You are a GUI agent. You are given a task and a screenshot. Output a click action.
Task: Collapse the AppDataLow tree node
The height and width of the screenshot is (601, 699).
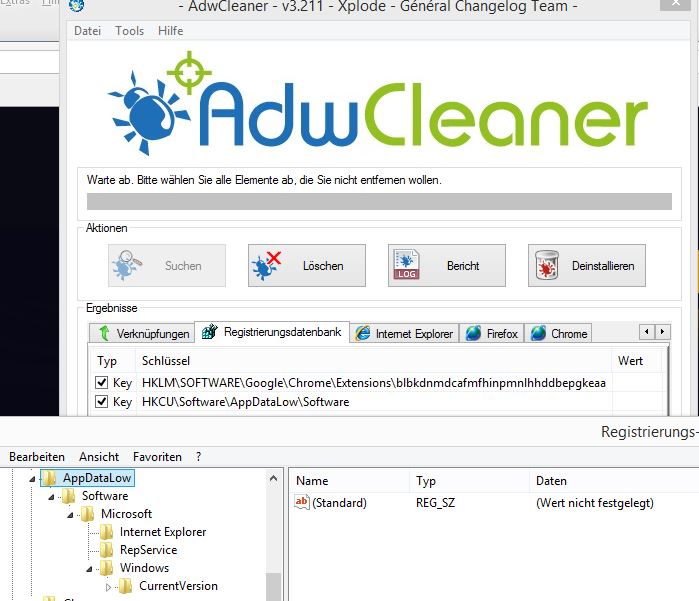pos(32,479)
